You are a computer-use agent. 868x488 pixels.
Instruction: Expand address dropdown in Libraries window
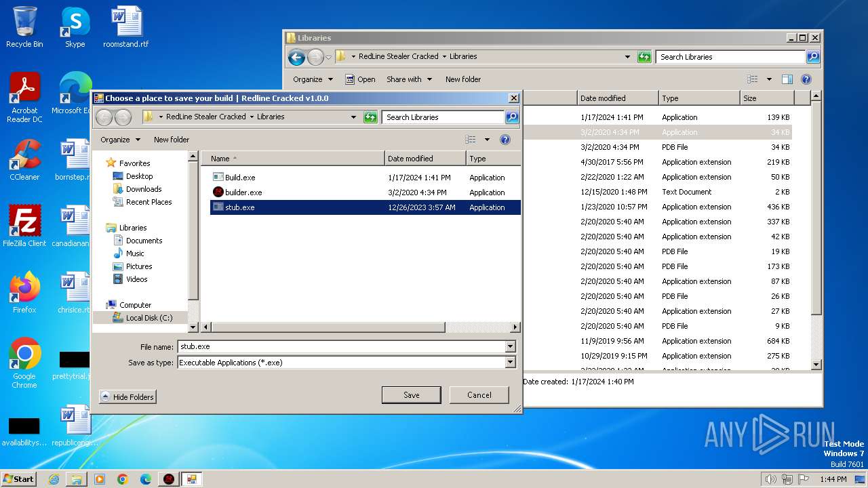627,57
